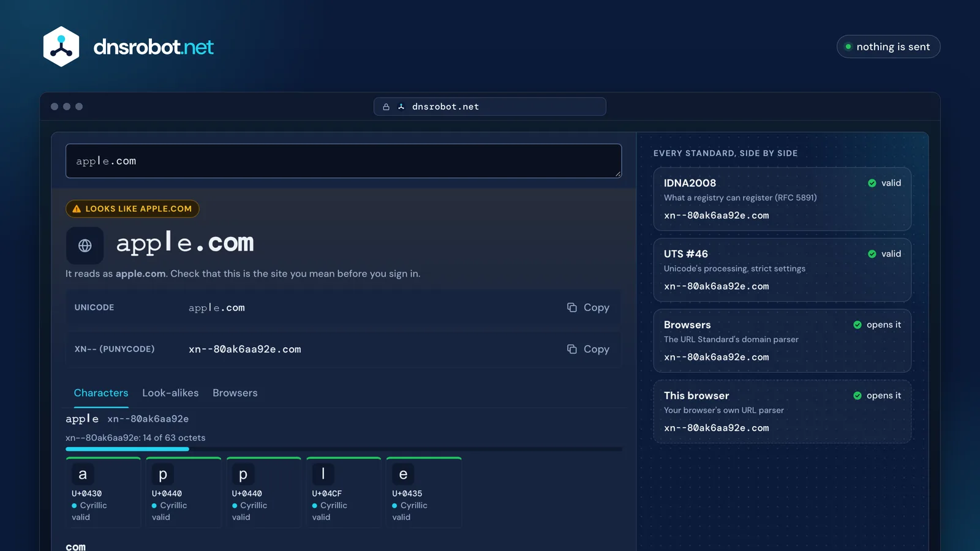Click the UTS #46 card title

click(686, 254)
